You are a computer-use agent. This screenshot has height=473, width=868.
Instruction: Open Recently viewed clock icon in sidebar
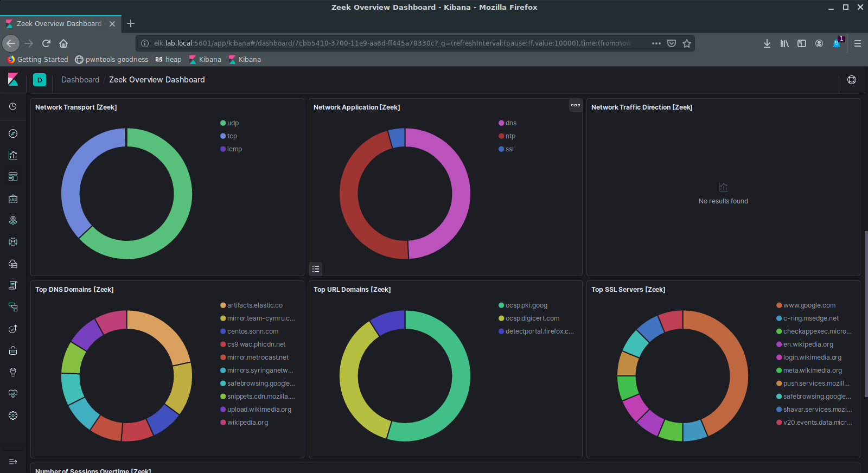tap(13, 107)
